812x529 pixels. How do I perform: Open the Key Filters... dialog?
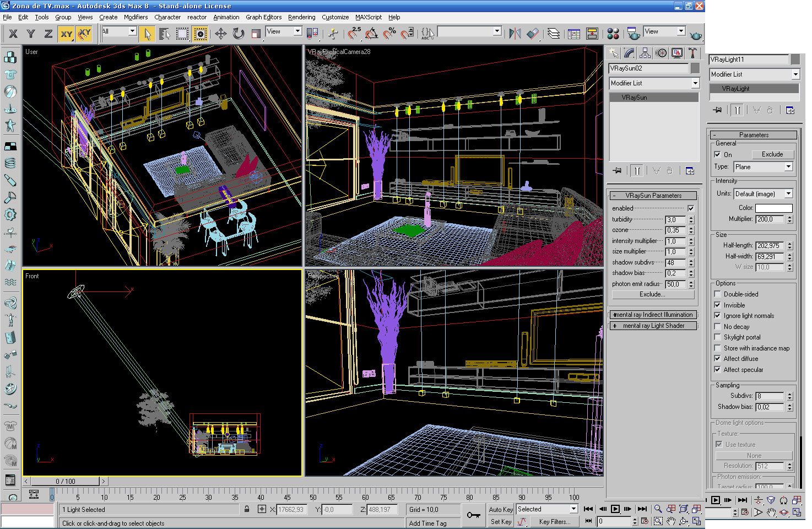point(555,521)
